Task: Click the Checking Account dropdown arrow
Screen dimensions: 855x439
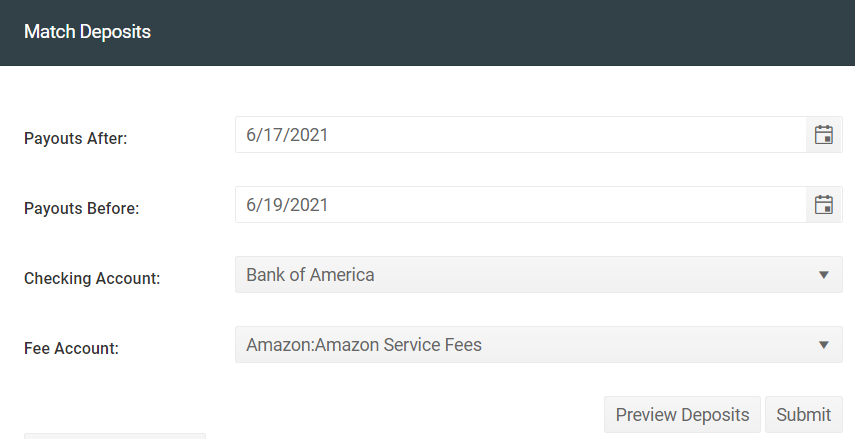Action: [x=824, y=275]
